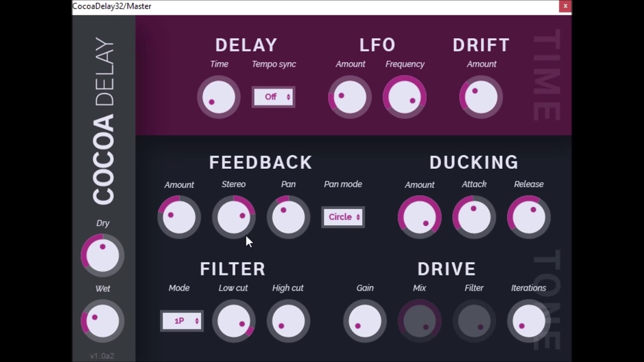Click the Feedback Stereo knob

(234, 217)
